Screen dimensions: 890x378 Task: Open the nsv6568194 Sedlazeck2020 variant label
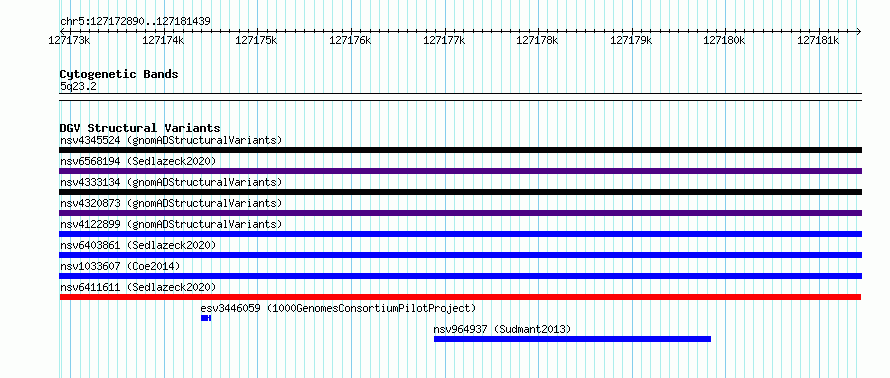pyautogui.click(x=138, y=161)
